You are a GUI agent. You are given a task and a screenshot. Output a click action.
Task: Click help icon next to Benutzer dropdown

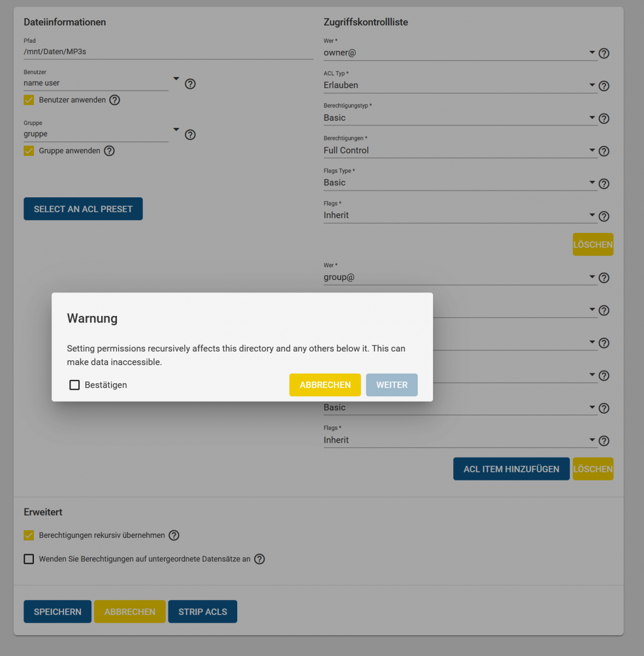[190, 84]
